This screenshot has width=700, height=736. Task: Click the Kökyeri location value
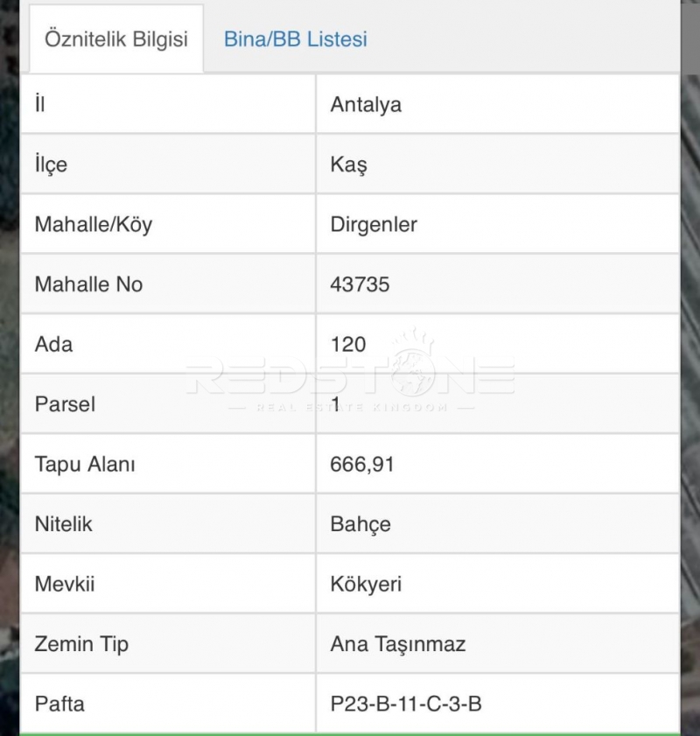point(366,584)
